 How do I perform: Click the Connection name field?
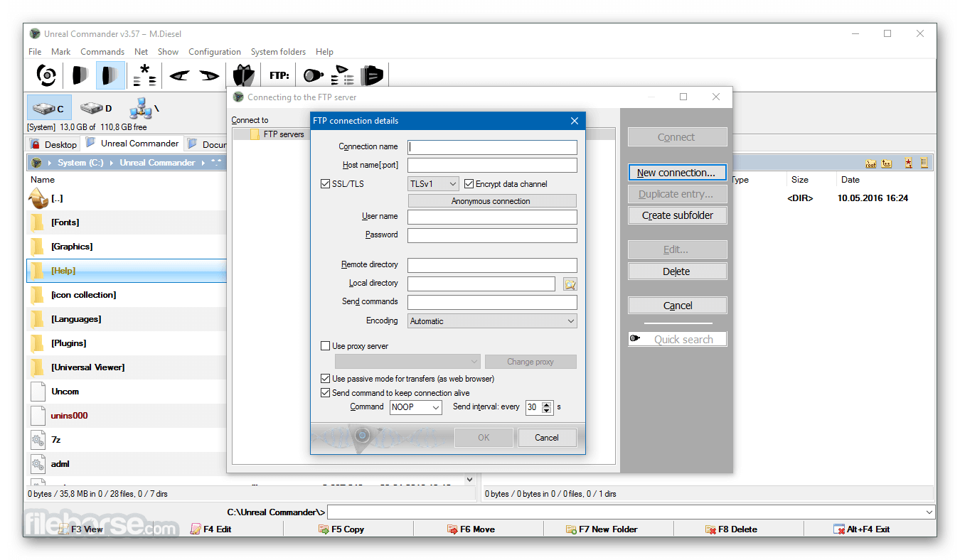tap(492, 147)
